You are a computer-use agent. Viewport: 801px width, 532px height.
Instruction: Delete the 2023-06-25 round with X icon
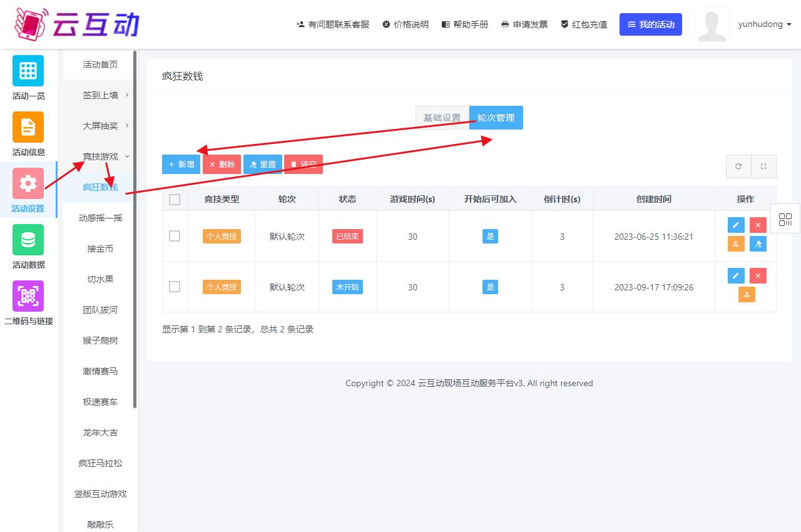[x=758, y=225]
